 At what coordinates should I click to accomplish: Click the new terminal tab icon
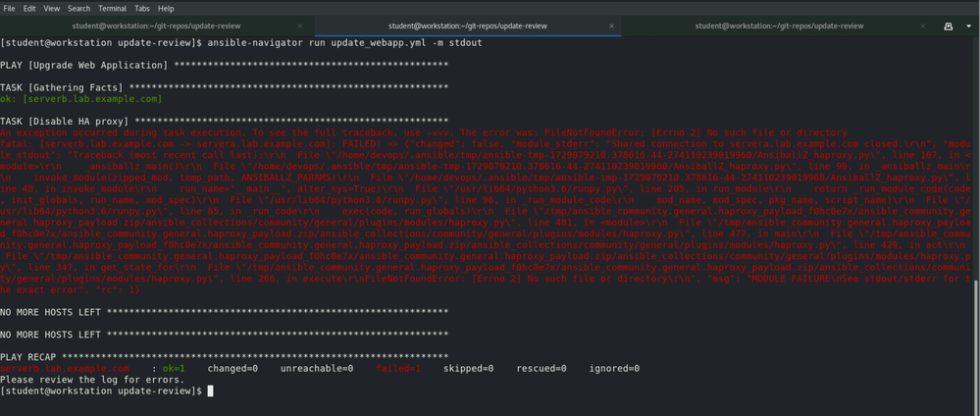948,26
